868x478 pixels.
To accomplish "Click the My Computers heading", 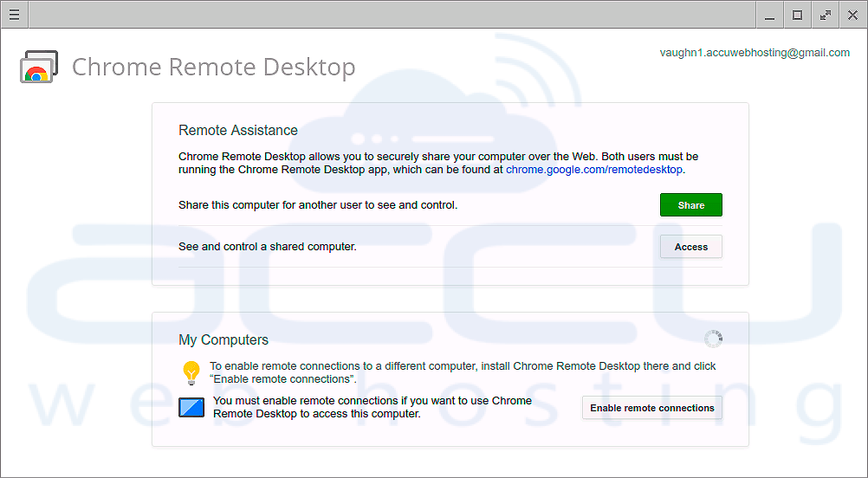I will pyautogui.click(x=223, y=339).
